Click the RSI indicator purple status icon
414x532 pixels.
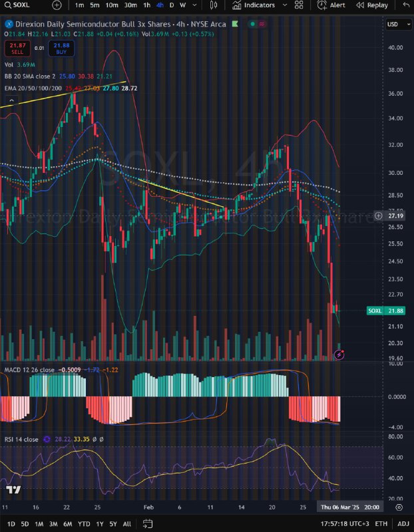coord(47,440)
